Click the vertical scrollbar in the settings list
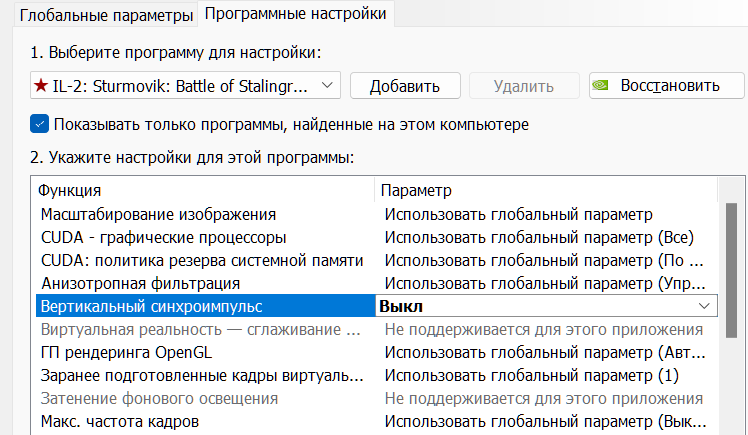Viewport: 748px width, 435px height. tap(732, 268)
